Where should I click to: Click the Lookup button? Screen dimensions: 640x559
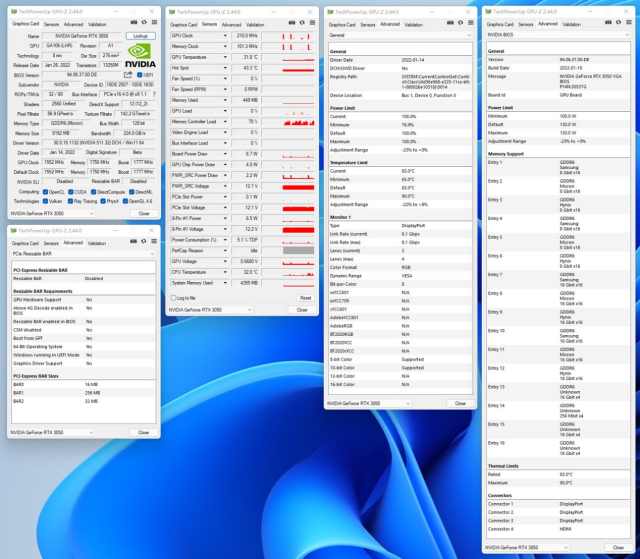[140, 36]
